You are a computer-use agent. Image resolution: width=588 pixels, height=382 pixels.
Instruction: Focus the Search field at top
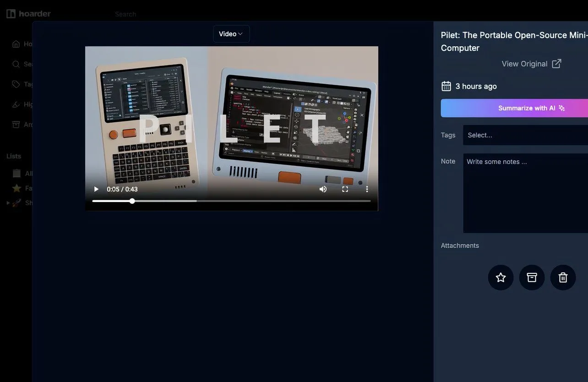click(125, 14)
